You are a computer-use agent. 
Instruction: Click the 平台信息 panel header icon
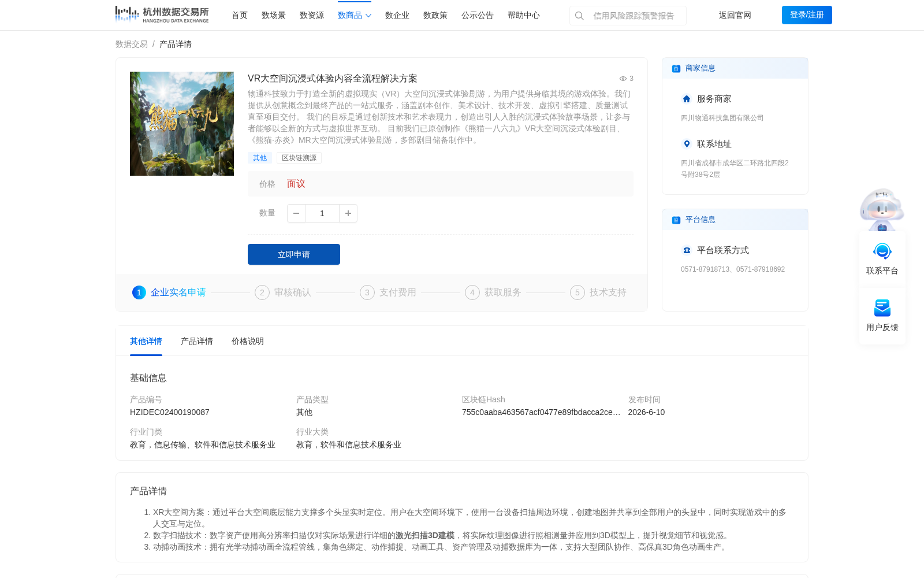click(x=676, y=220)
